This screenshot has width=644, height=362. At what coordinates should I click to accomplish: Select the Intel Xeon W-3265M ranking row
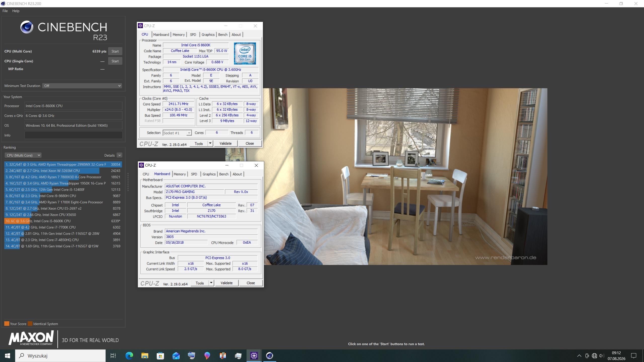coord(63,171)
